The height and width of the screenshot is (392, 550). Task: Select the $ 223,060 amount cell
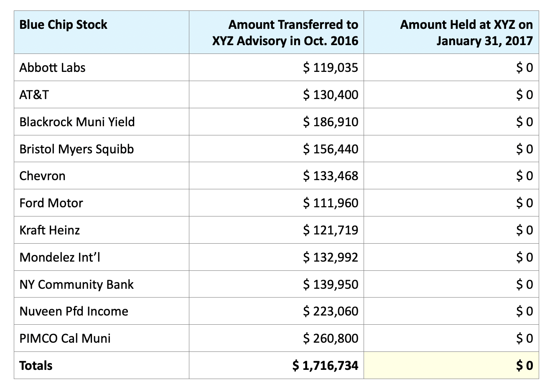pos(331,311)
